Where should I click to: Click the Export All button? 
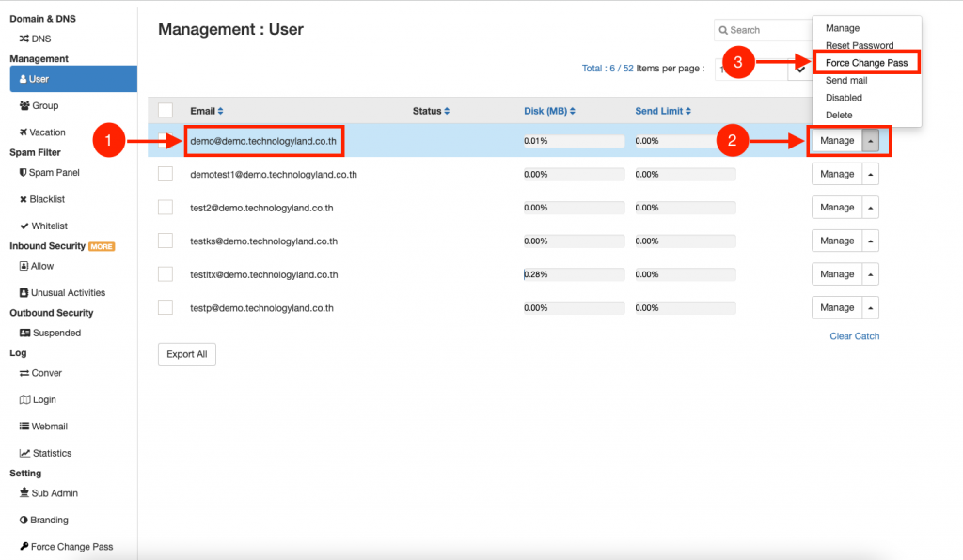[x=186, y=354]
